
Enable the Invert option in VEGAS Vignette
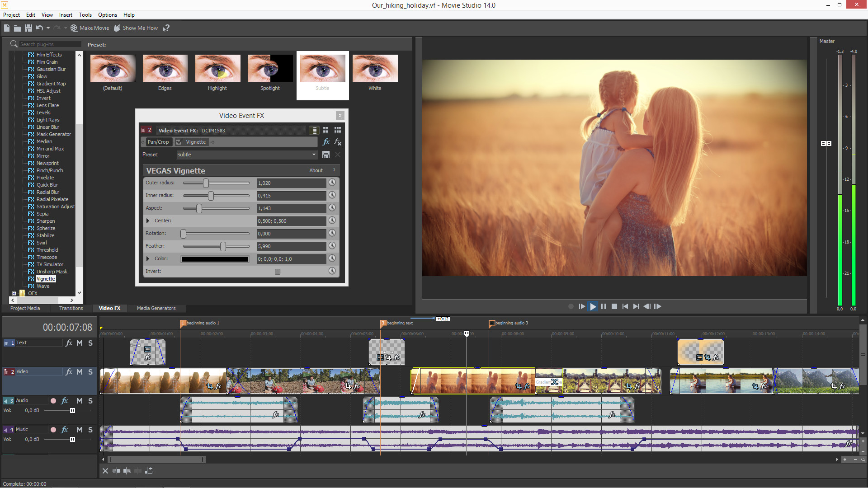click(x=277, y=272)
